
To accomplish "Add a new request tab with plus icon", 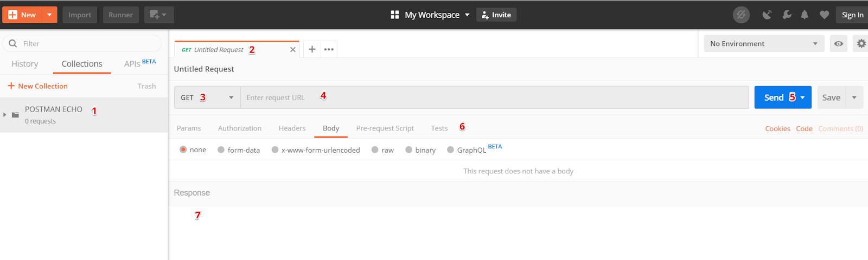I will pos(312,49).
